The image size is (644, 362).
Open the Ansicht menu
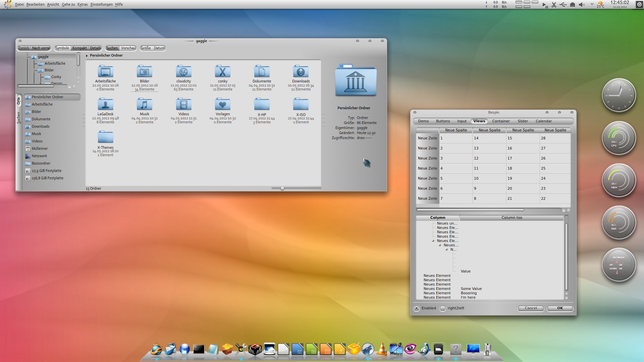click(x=53, y=4)
